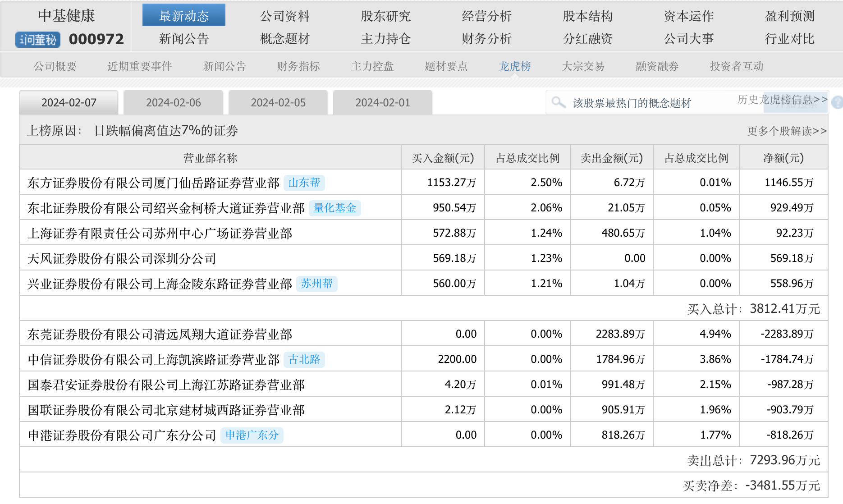
Task: Open 历史龙虎榜信息 link
Action: point(782,99)
